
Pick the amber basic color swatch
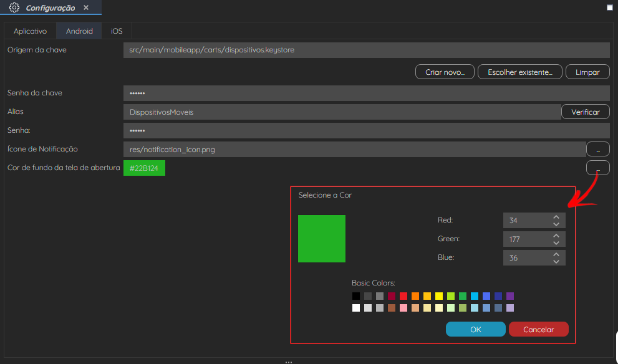coord(427,296)
